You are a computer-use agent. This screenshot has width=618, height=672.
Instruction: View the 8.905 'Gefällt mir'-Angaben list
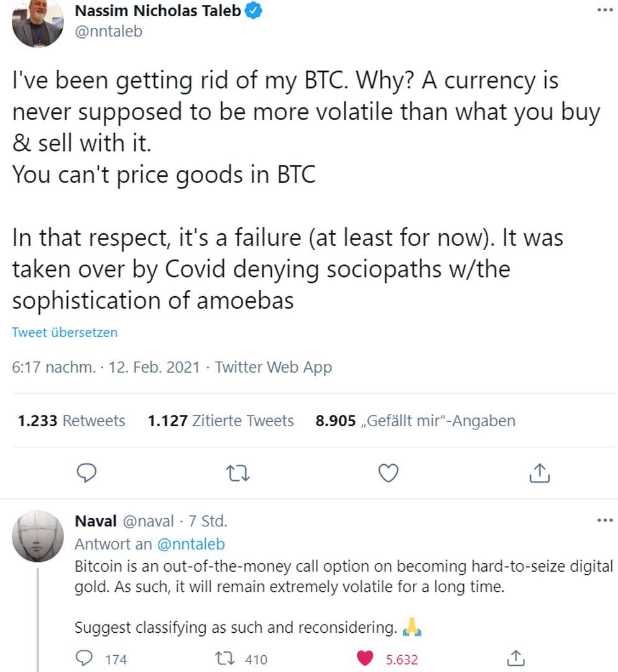click(x=415, y=421)
